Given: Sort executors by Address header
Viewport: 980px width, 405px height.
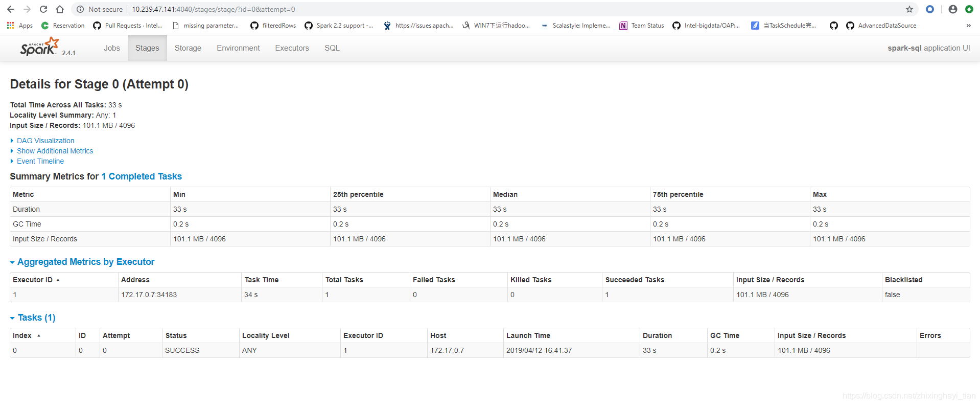Looking at the screenshot, I should coord(135,280).
